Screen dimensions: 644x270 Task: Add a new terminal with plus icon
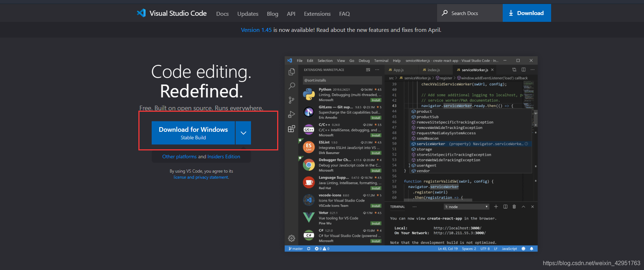tap(496, 207)
